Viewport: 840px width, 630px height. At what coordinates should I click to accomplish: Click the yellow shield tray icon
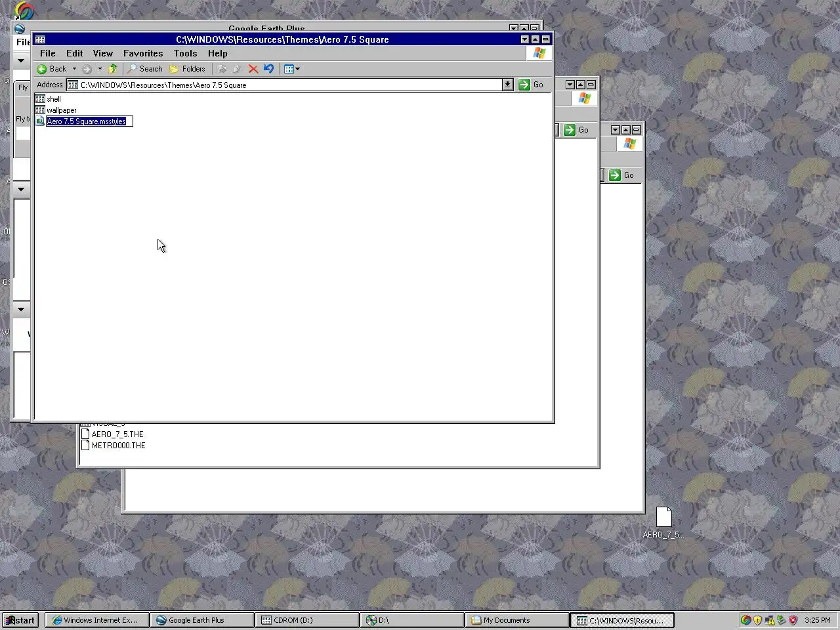[758, 620]
